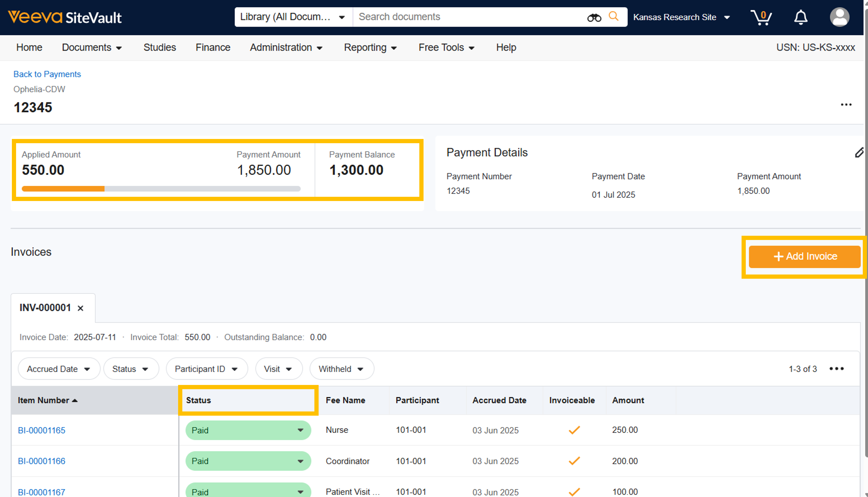Viewport: 868px width, 497px height.
Task: Click the orange magnifier search icon
Action: coord(614,16)
